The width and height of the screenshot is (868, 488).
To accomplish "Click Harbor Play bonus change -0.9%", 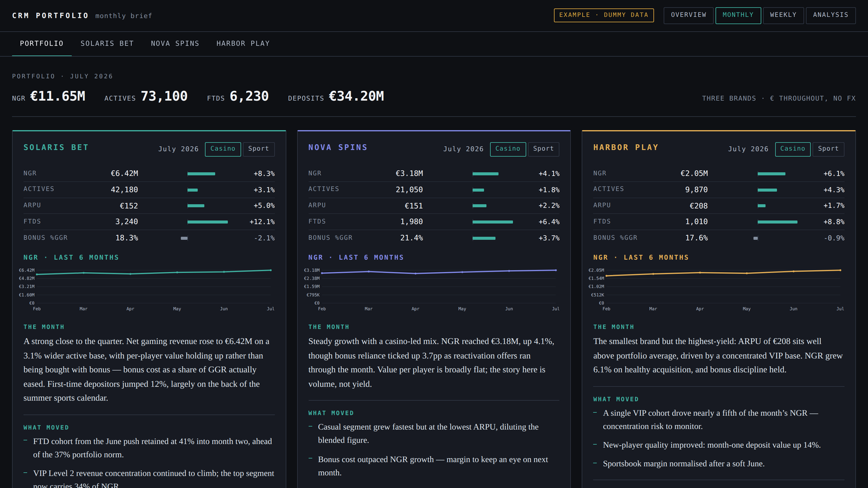I will click(x=834, y=238).
